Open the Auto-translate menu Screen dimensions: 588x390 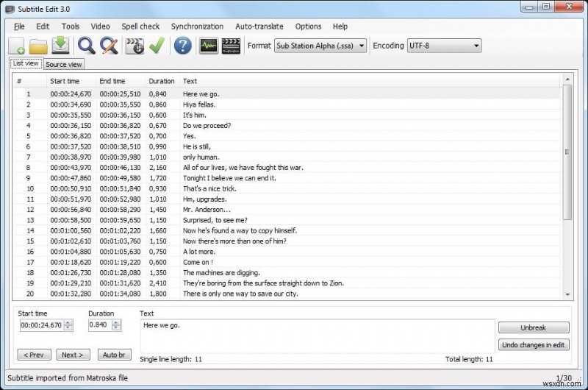click(x=259, y=26)
